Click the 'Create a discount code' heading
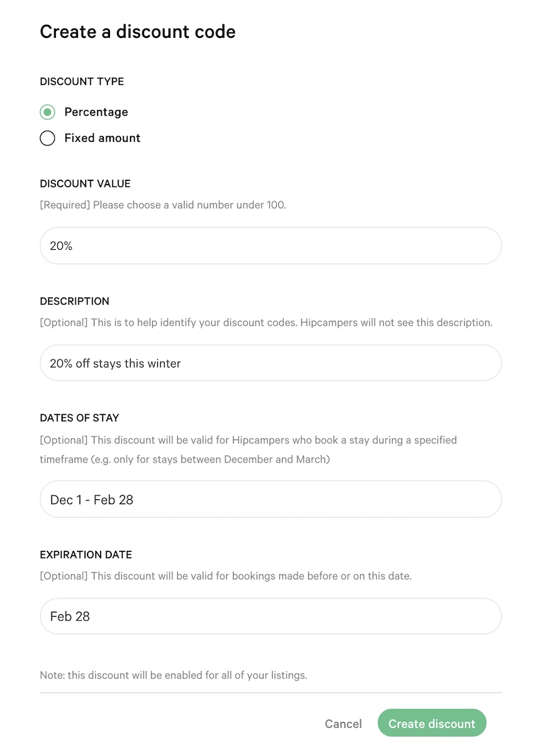Image resolution: width=543 pixels, height=756 pixels. 137,32
